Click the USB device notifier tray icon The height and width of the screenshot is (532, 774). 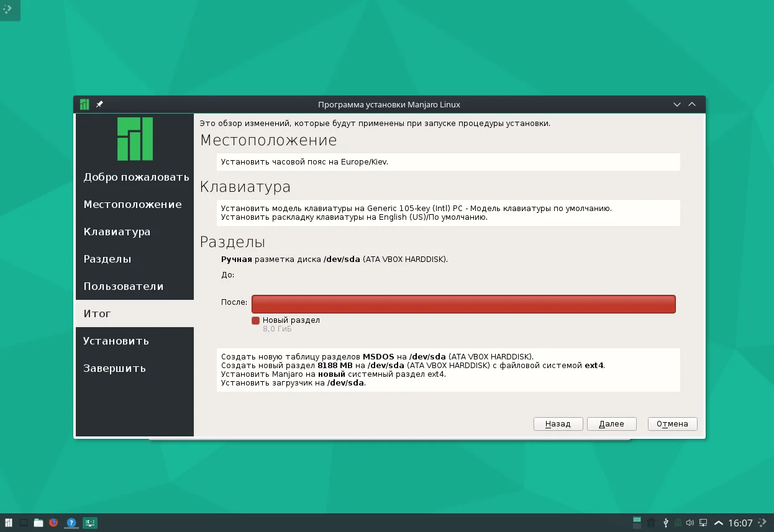click(x=665, y=523)
